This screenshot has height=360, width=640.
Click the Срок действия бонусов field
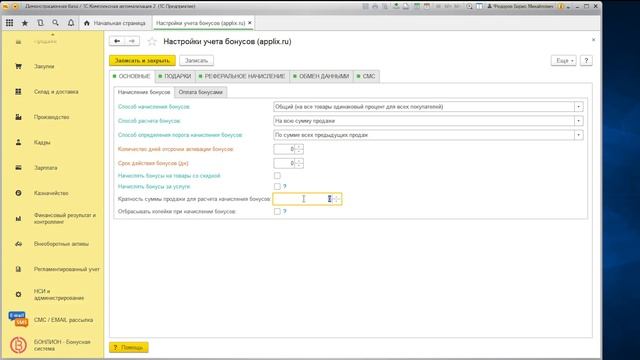click(284, 163)
